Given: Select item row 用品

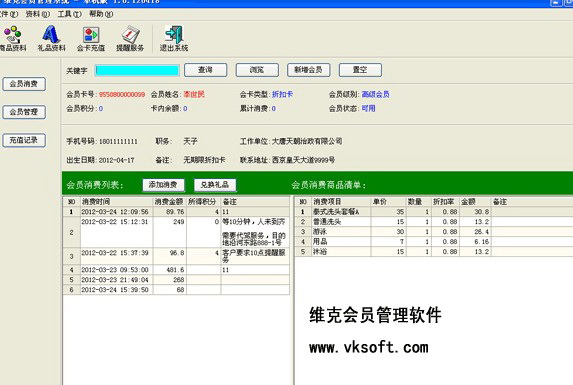Looking at the screenshot, I should click(434, 241).
